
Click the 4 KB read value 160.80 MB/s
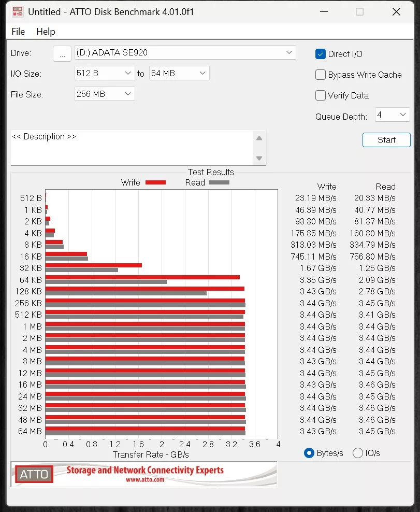pos(372,234)
